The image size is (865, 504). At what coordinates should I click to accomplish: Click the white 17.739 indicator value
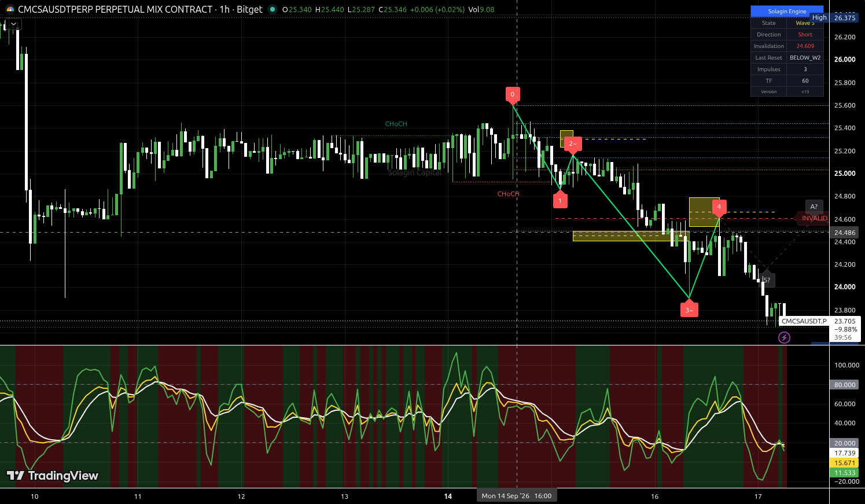click(x=845, y=453)
